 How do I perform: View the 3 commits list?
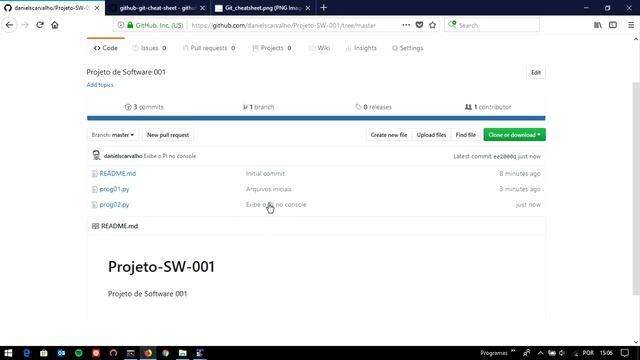[x=144, y=107]
